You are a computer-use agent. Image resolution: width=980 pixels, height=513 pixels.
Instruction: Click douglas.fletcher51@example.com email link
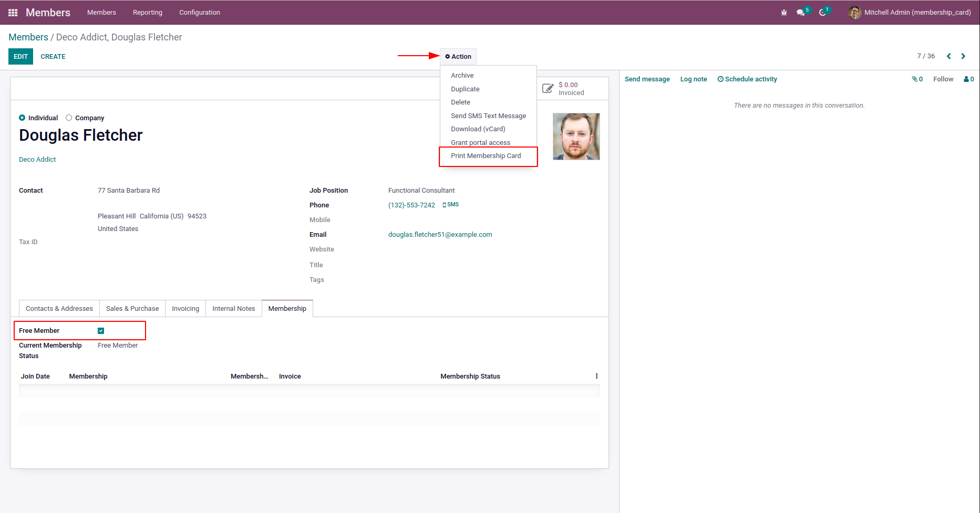440,235
